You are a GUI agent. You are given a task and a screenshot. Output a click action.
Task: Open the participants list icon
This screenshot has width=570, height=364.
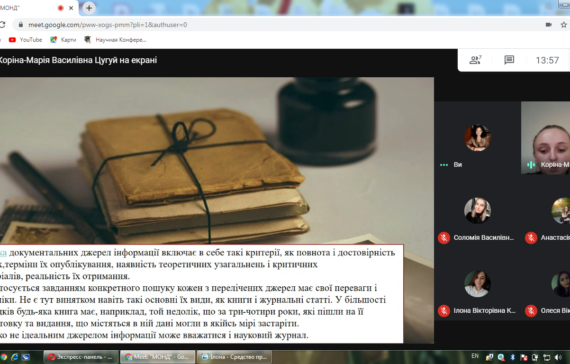point(475,60)
